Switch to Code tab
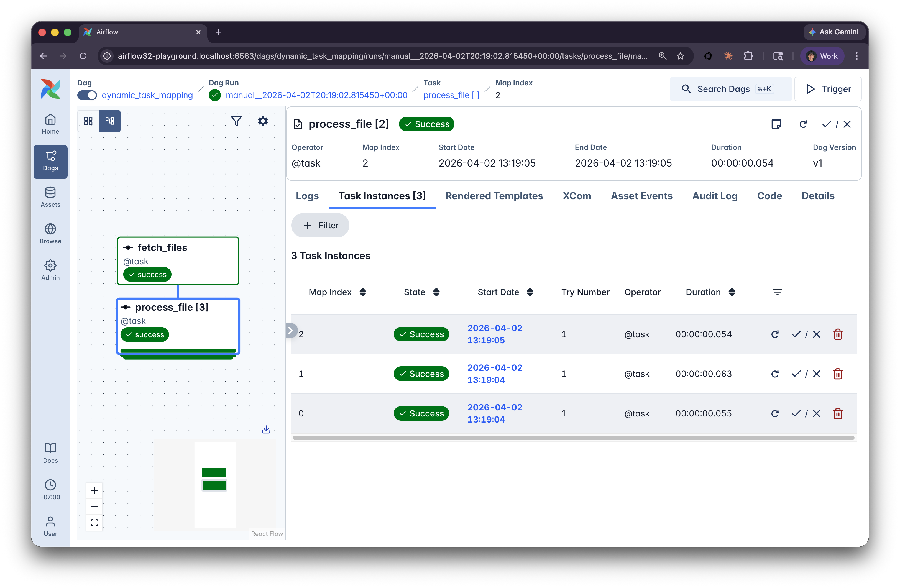Screen dimensions: 900x588 tap(769, 196)
